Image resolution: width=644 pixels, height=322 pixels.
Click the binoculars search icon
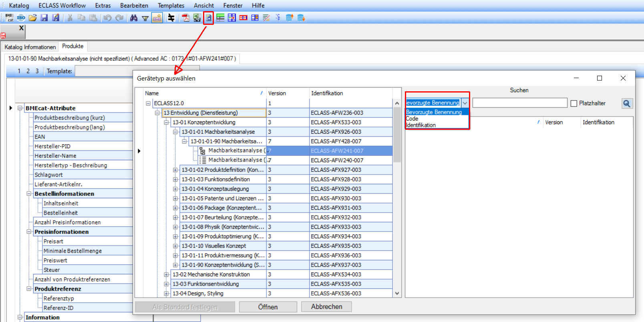(x=134, y=18)
